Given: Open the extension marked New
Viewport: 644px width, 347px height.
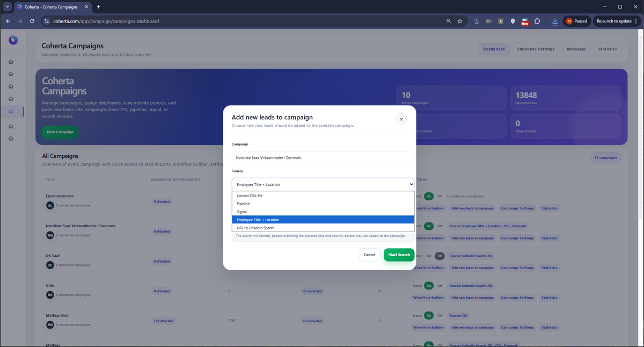Looking at the screenshot, I should click(525, 21).
